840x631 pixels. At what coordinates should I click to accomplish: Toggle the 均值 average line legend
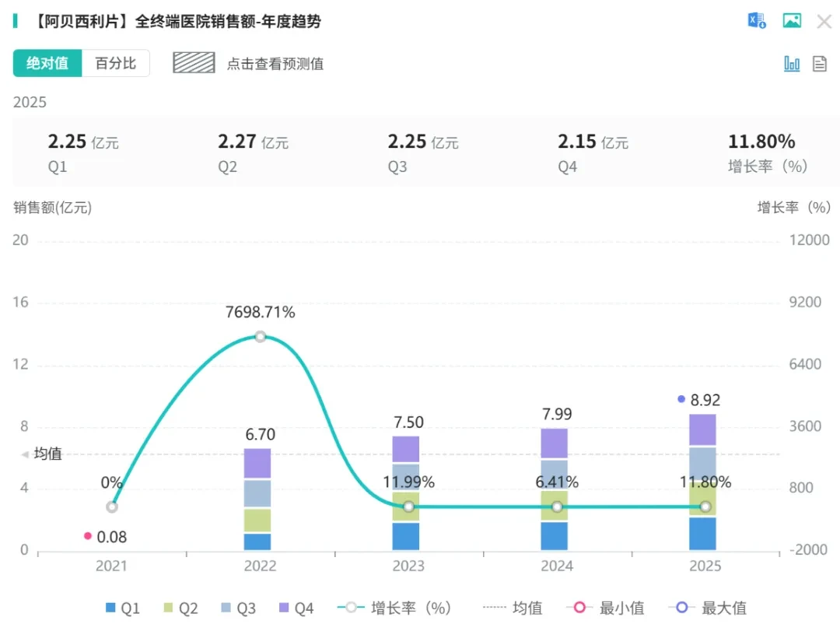(x=512, y=608)
